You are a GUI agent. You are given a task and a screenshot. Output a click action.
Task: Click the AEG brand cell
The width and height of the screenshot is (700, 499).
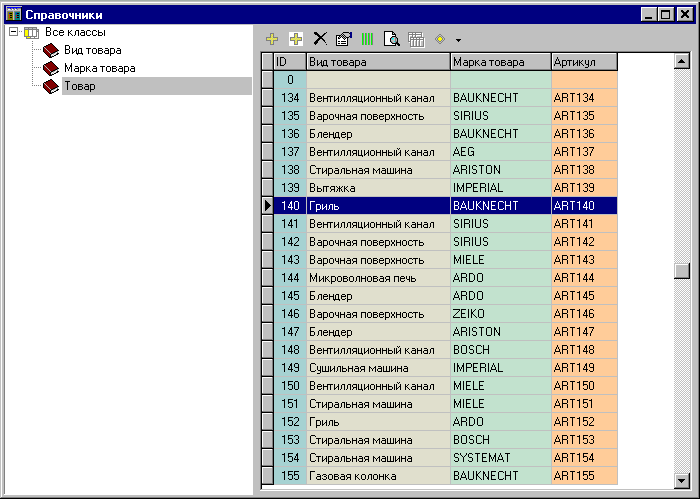(501, 152)
